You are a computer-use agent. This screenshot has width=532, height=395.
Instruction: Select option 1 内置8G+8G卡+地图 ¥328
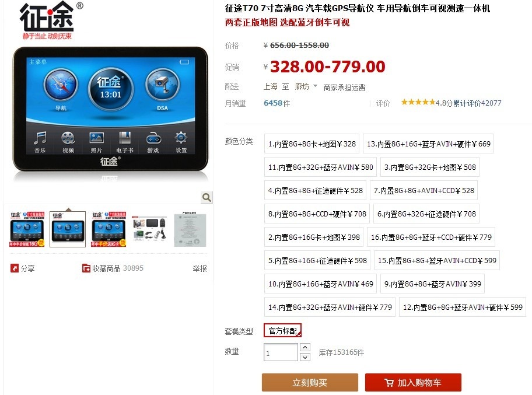312,144
